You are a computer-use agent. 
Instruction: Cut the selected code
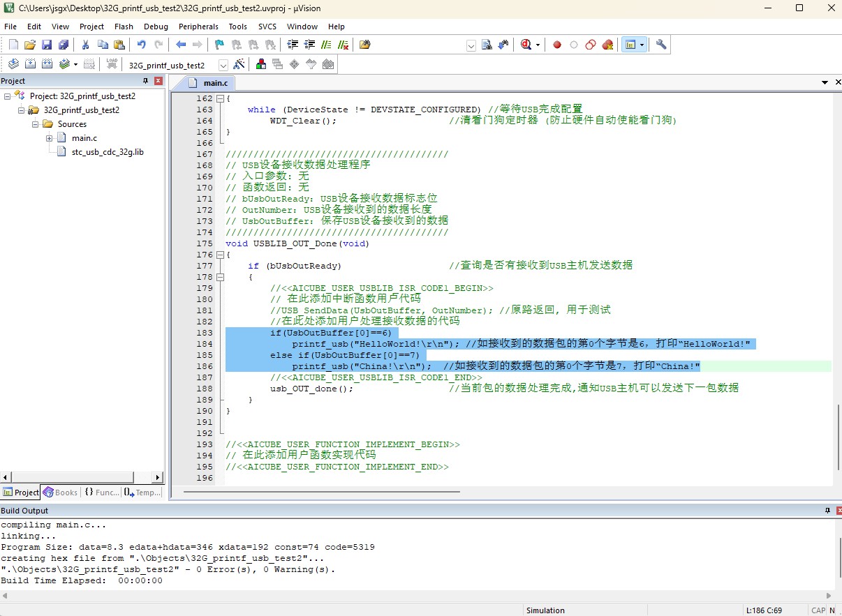tap(85, 45)
